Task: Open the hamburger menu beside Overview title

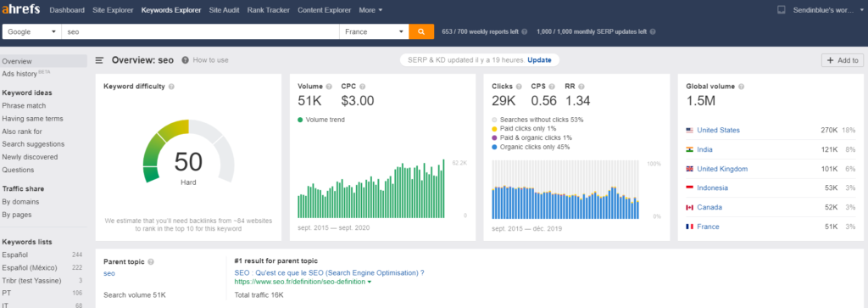Action: [x=99, y=60]
